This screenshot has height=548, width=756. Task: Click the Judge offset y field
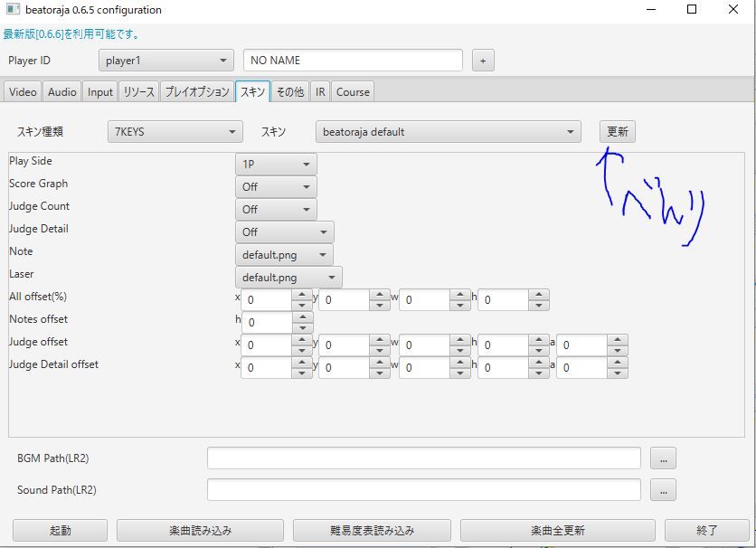tap(345, 345)
